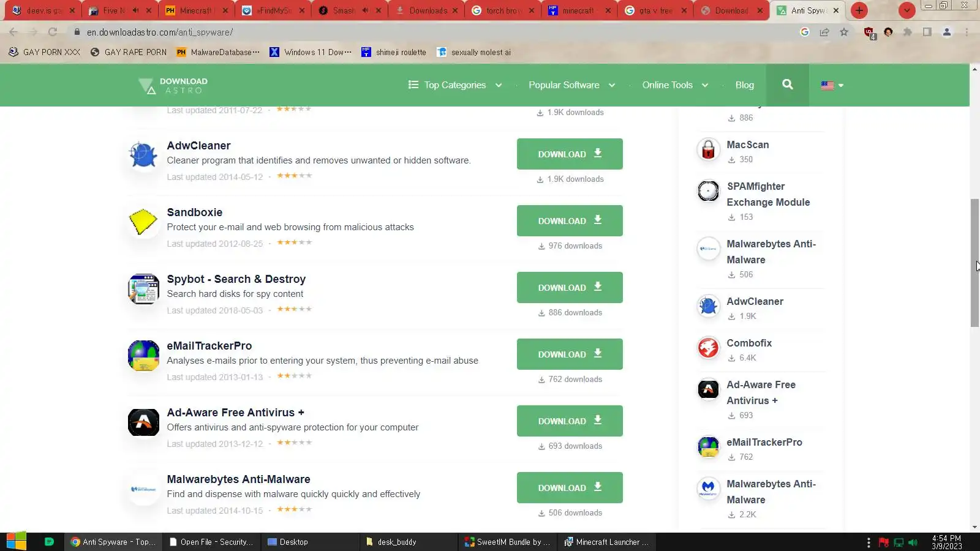Click the Download button for Malwarebytes Anti-Malware
980x551 pixels.
click(570, 488)
